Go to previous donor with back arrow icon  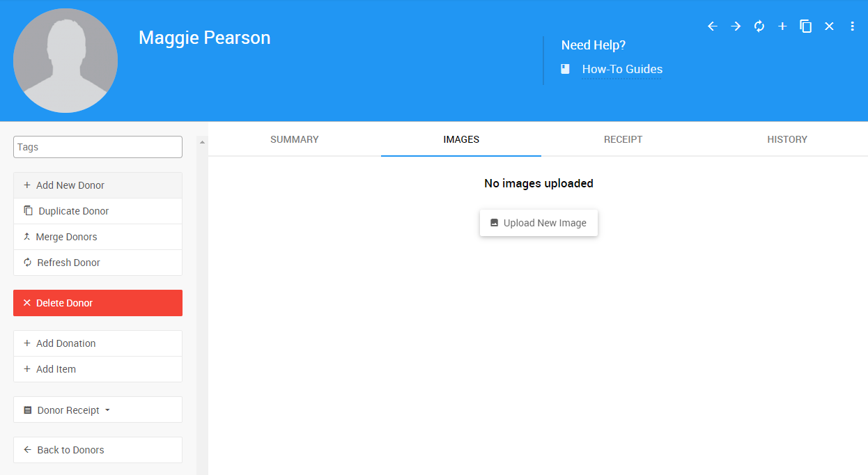(712, 26)
